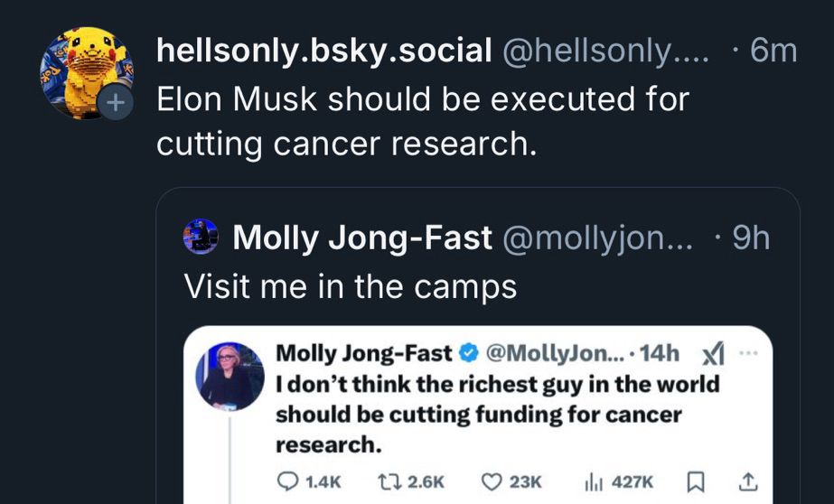Open the "Visit me in the camps" quoted post
834x504 pixels.
point(350,287)
